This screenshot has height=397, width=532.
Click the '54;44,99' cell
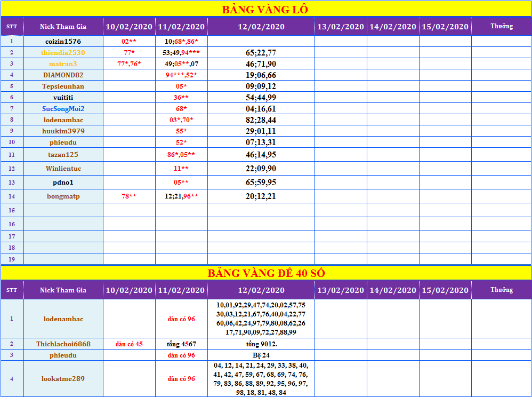261,97
